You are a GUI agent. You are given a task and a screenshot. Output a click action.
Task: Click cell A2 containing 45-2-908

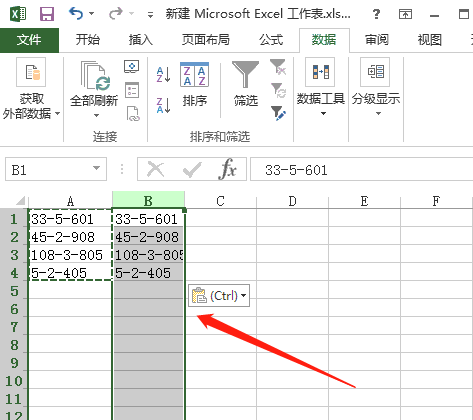[x=70, y=237]
